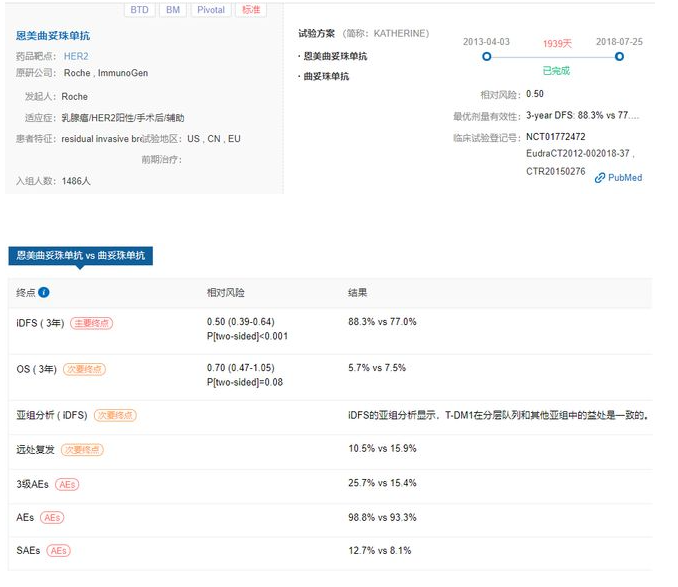
Task: Click the P[two-sided]<0.001 value
Action: pyautogui.click(x=247, y=336)
